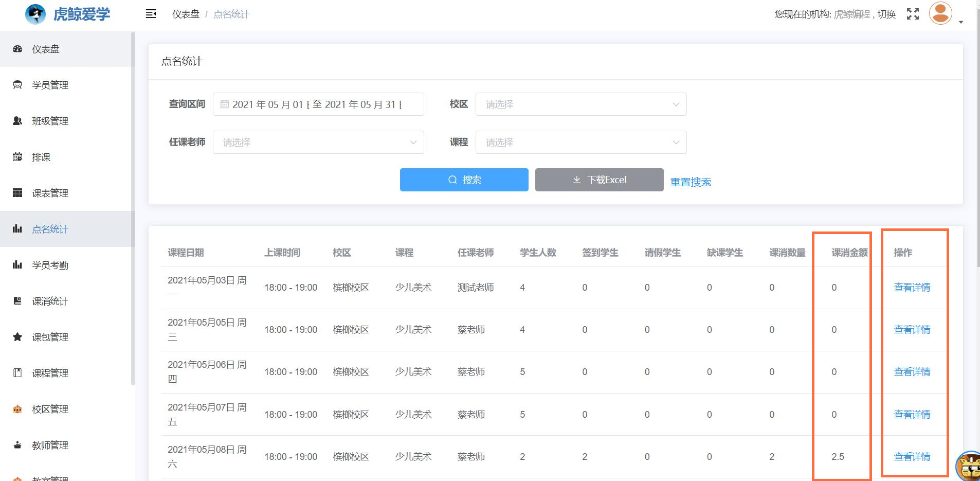
Task: Click 切换 to switch institution
Action: pos(886,14)
